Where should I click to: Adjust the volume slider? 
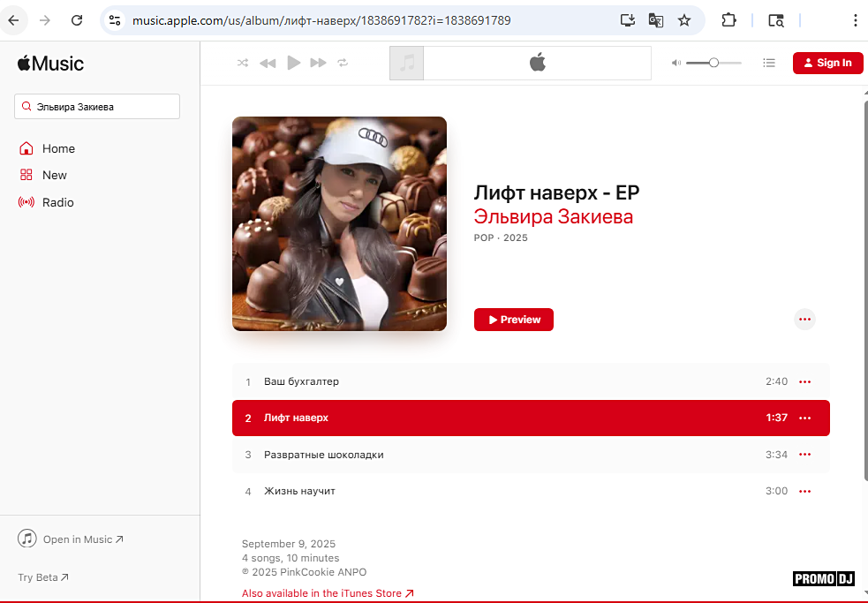(713, 63)
